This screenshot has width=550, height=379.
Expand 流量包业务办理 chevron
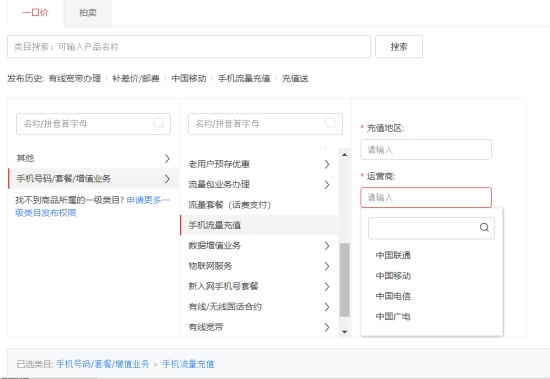point(327,185)
